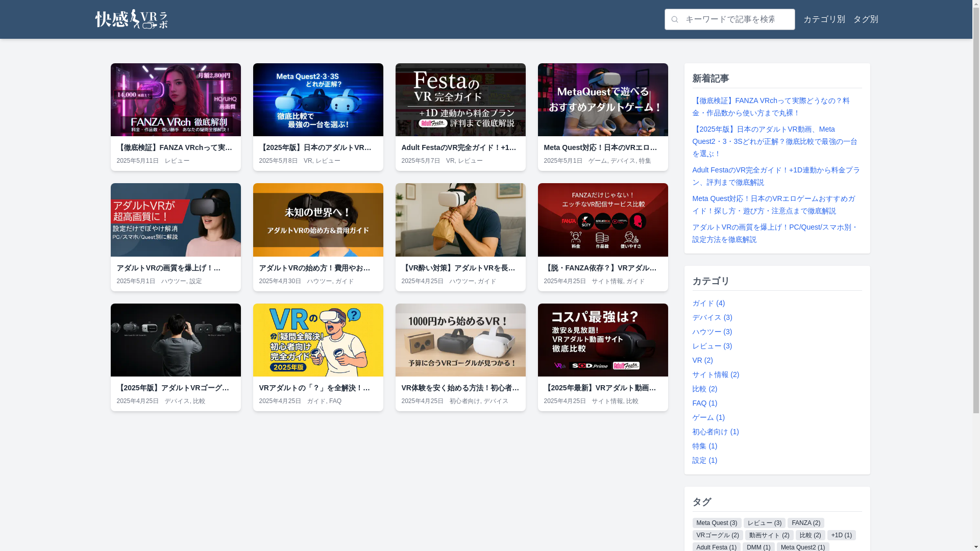
Task: Click the 初心者向け label under VR体験 card
Action: pyautogui.click(x=464, y=401)
